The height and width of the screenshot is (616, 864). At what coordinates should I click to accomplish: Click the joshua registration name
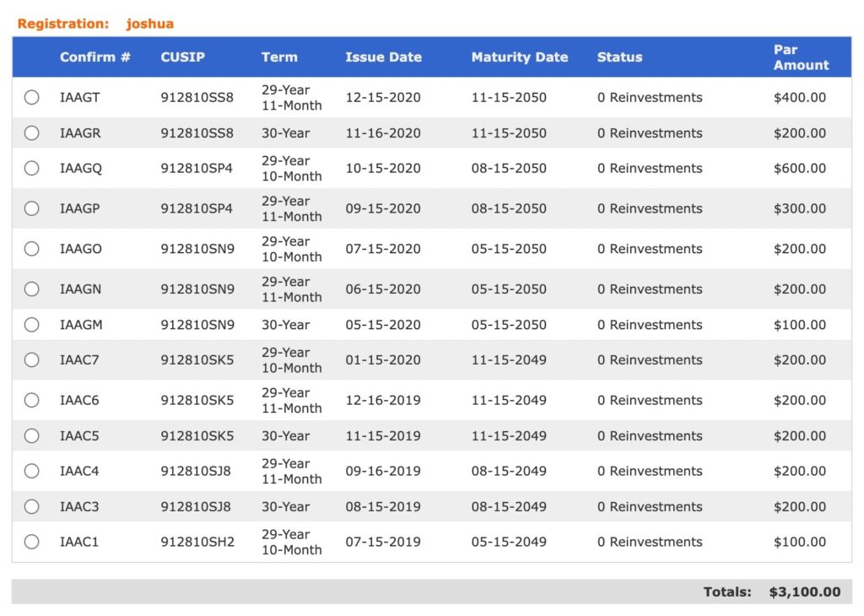click(x=149, y=24)
